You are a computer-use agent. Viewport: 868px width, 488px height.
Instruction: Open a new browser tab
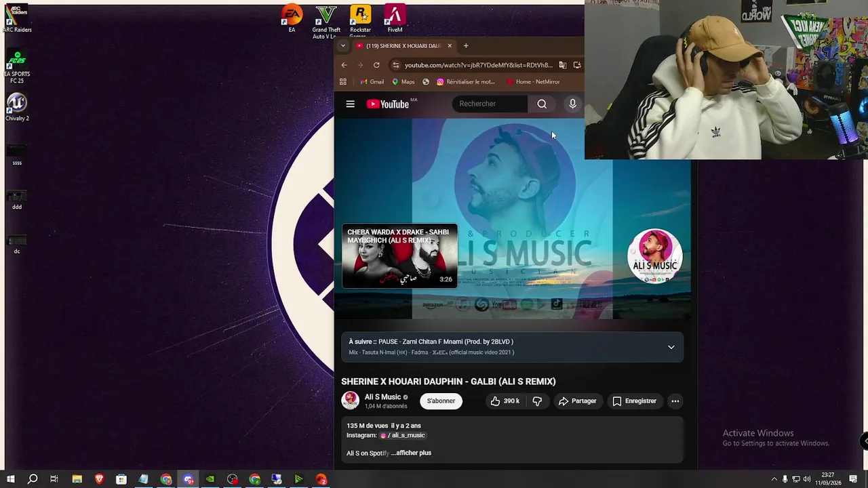[x=466, y=46]
